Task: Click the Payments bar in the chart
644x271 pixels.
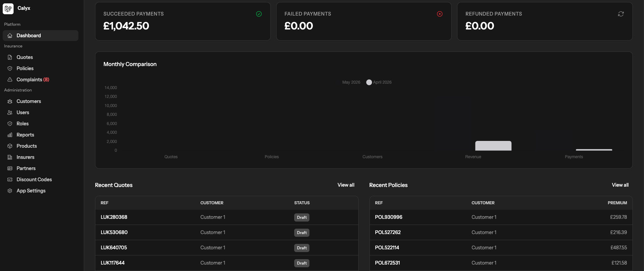Action: pyautogui.click(x=594, y=150)
